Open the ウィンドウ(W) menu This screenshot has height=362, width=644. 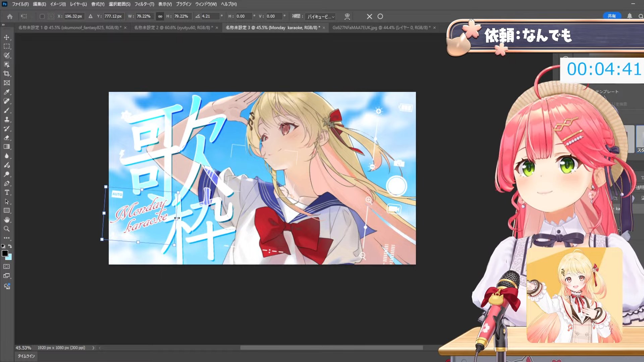[x=206, y=4]
